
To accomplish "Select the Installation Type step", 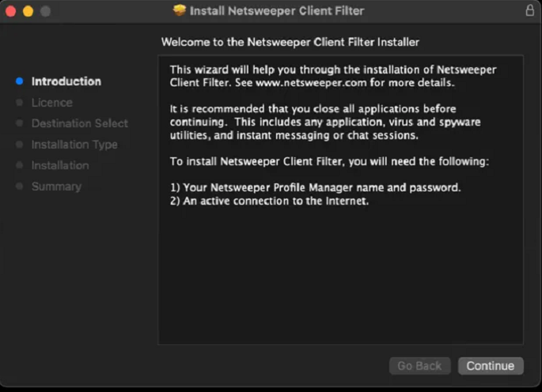I will 74,145.
